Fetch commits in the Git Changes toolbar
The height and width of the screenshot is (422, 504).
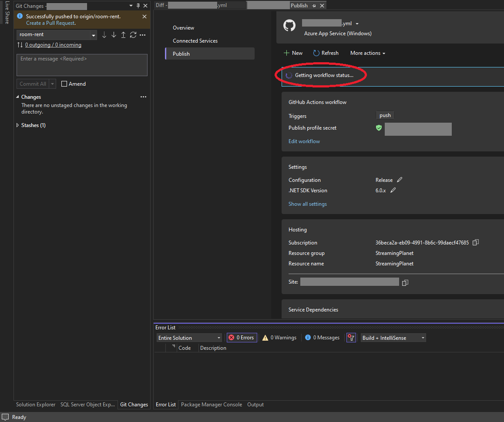(x=104, y=35)
